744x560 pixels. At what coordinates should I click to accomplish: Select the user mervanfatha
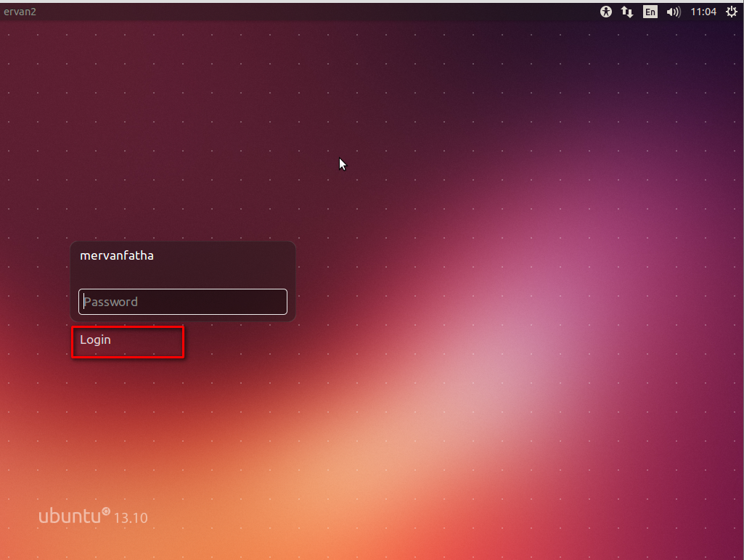[x=117, y=255]
